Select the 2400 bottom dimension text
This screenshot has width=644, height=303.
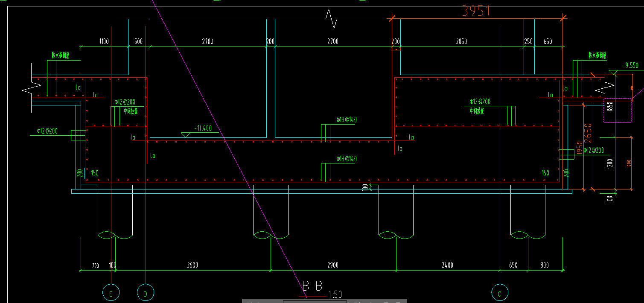448,265
